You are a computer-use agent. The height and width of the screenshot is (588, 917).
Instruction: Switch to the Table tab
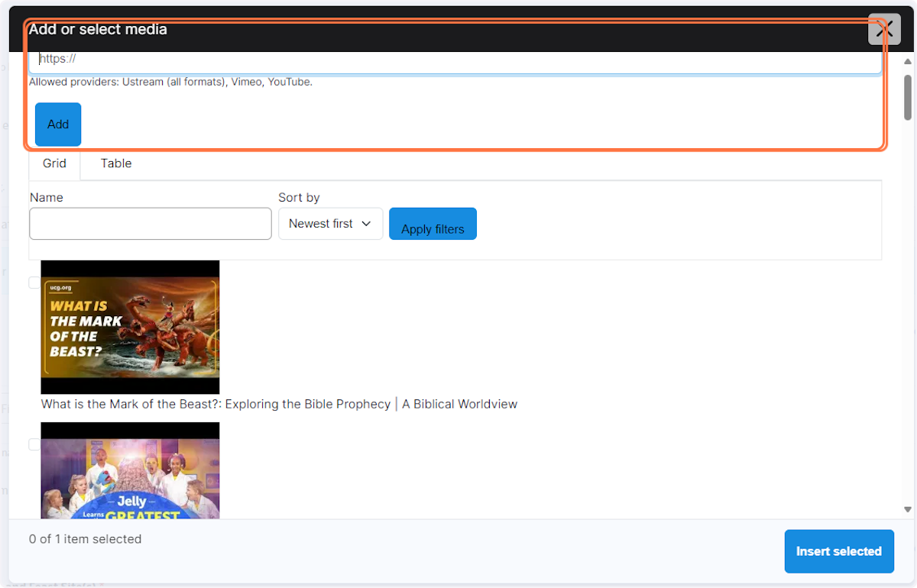[115, 163]
